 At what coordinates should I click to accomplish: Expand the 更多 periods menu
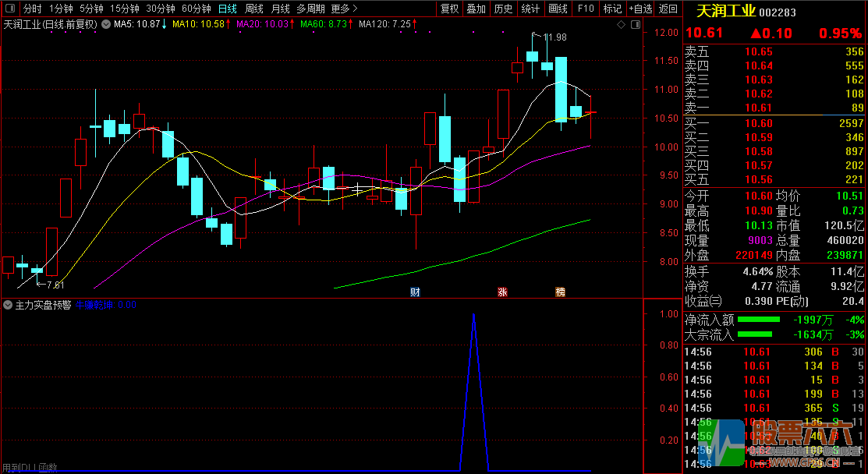point(344,9)
